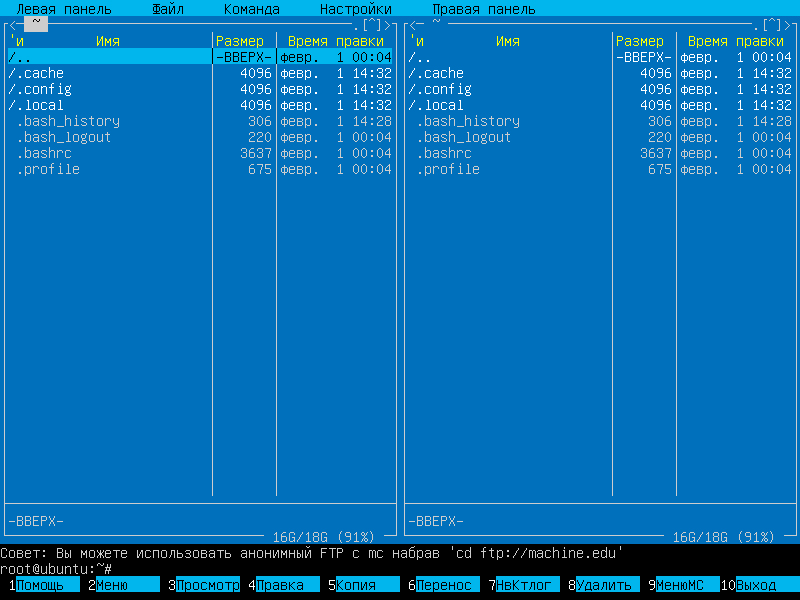Open the Файл menu

(x=168, y=9)
